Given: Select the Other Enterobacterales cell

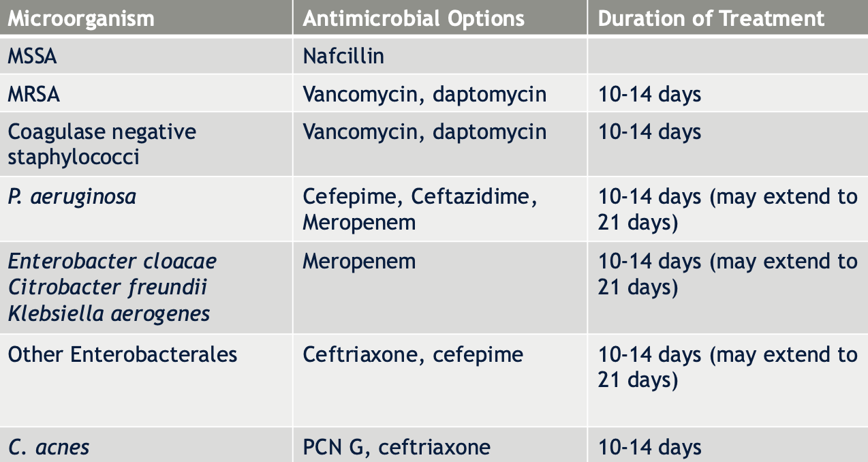Looking at the screenshot, I should (x=146, y=380).
